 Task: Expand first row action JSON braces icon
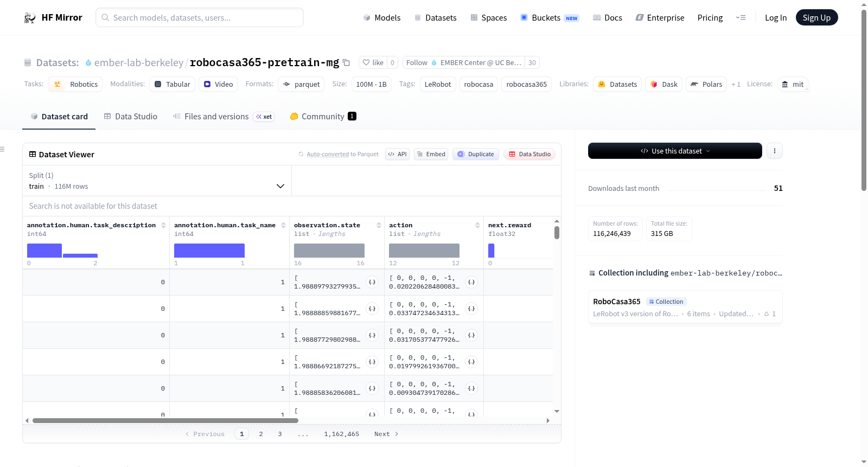pyautogui.click(x=471, y=282)
